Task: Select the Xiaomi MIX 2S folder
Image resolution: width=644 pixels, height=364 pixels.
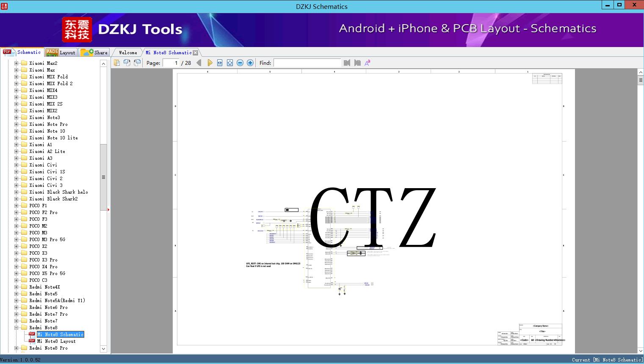Action: (x=46, y=104)
